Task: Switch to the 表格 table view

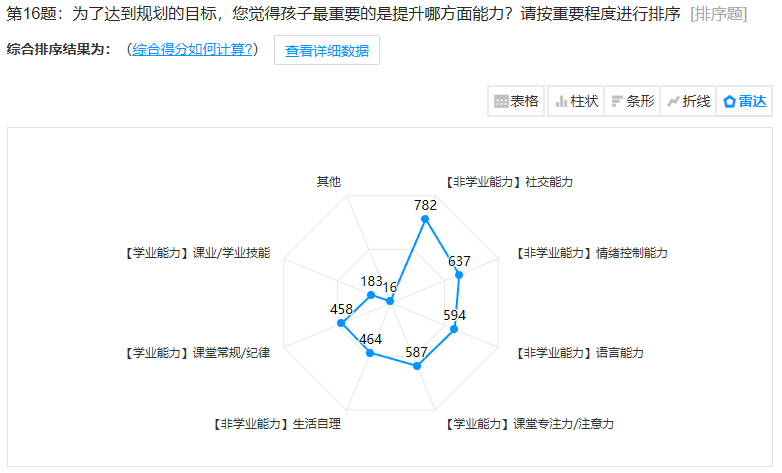Action: coord(516,101)
